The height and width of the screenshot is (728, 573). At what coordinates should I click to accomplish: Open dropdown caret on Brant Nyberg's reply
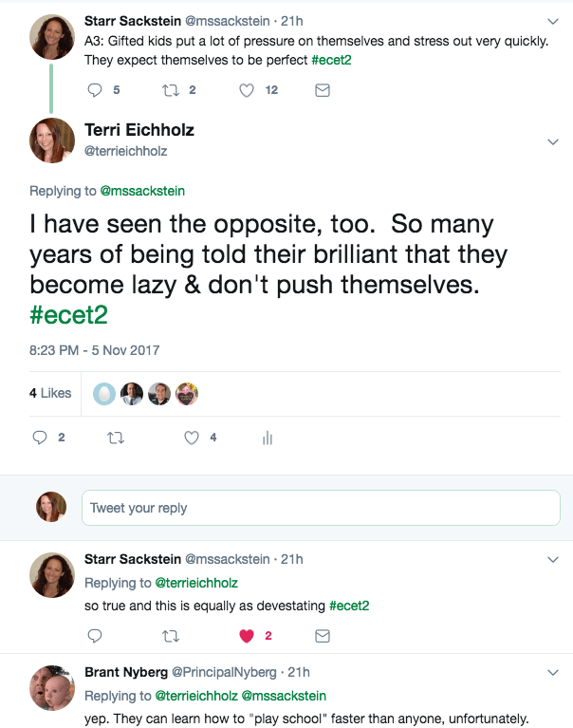[x=554, y=672]
